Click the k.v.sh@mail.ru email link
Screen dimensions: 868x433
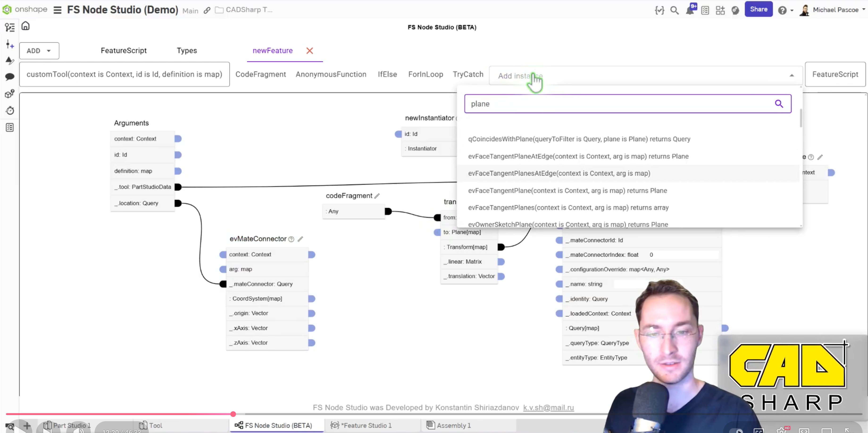click(548, 407)
